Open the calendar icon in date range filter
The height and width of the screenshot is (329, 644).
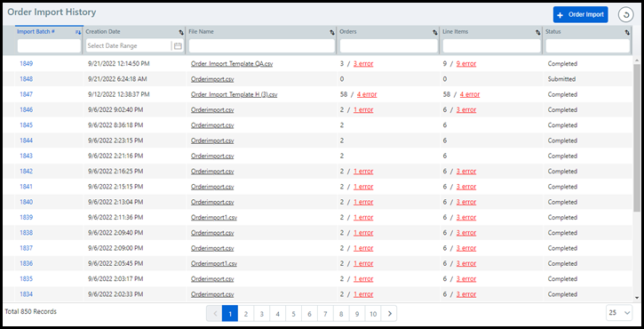178,46
